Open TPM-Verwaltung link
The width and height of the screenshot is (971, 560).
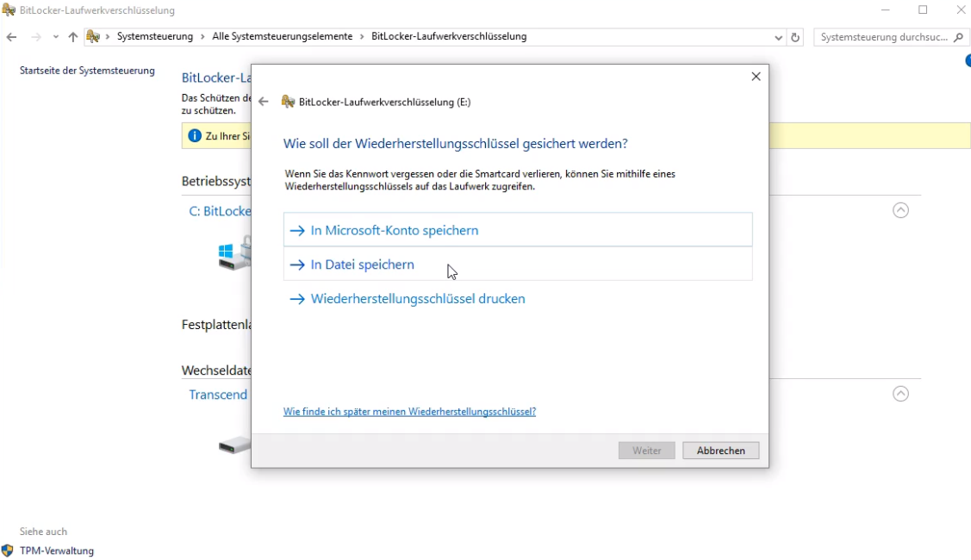[x=57, y=551]
